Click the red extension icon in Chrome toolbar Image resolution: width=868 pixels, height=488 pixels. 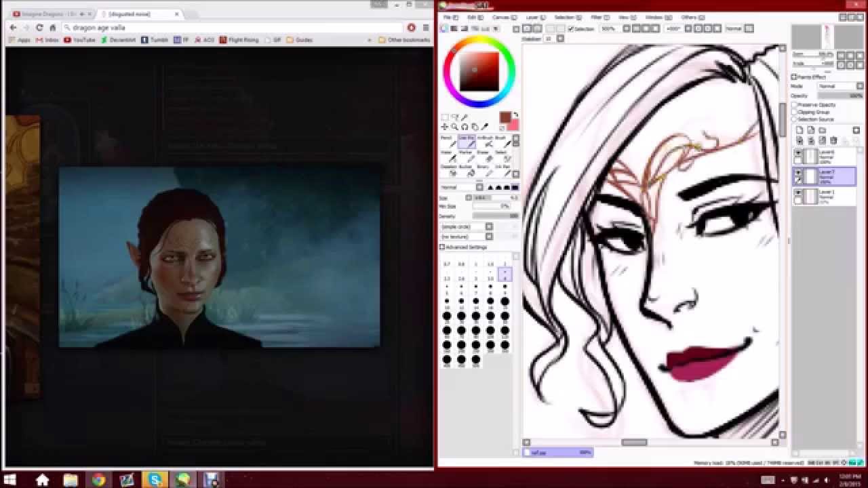click(411, 28)
